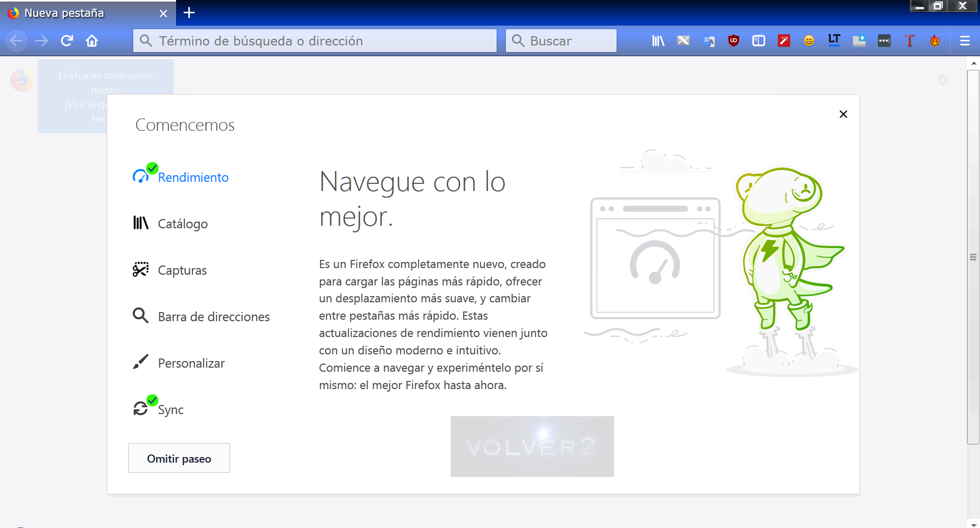Screen dimensions: 980x528
Task: Click the scrollbar up arrow
Action: click(973, 63)
